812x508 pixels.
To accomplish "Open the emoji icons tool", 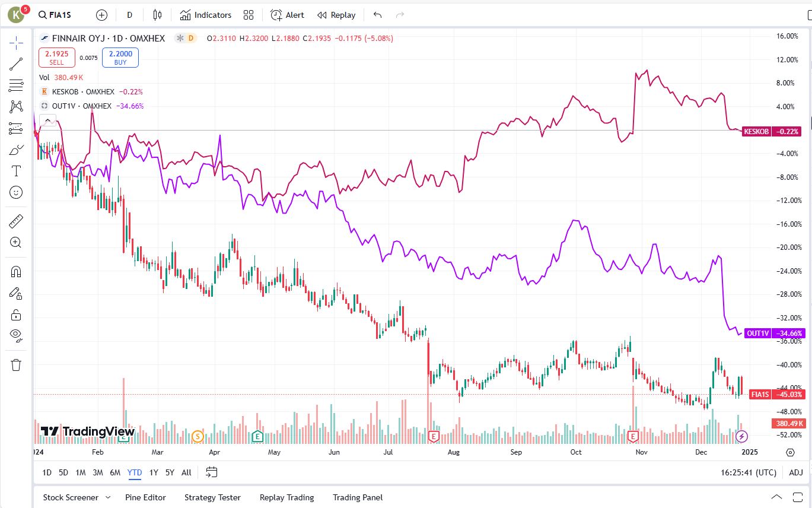I will pyautogui.click(x=16, y=192).
